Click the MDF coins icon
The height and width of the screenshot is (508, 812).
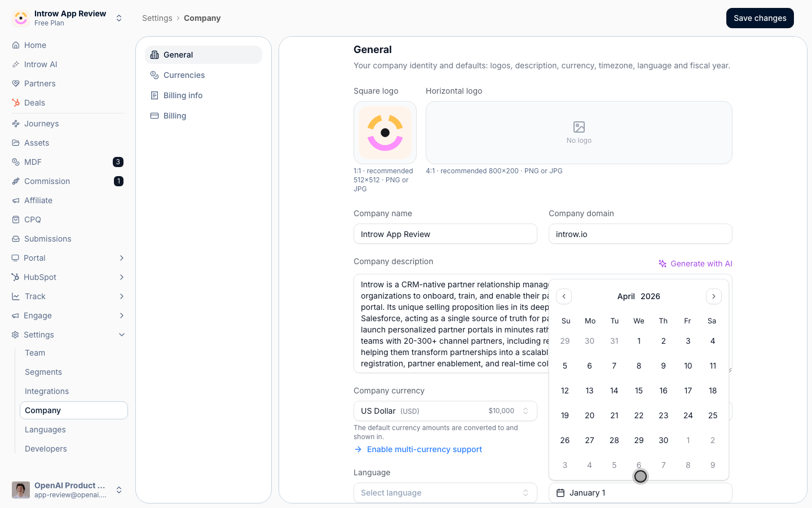pos(16,162)
